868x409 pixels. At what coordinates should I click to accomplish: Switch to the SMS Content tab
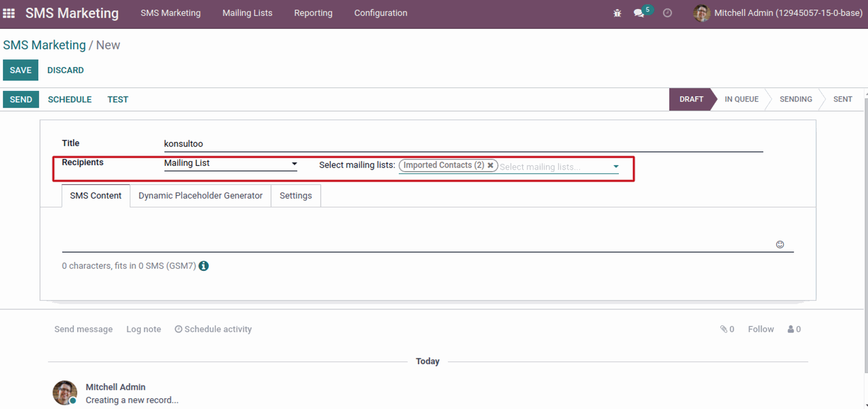pos(96,196)
